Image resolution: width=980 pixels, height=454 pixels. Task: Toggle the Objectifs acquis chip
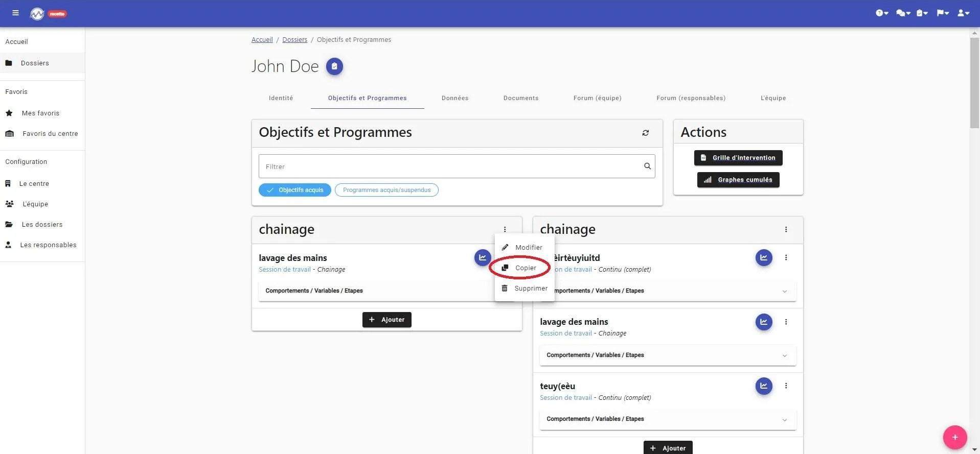[295, 190]
